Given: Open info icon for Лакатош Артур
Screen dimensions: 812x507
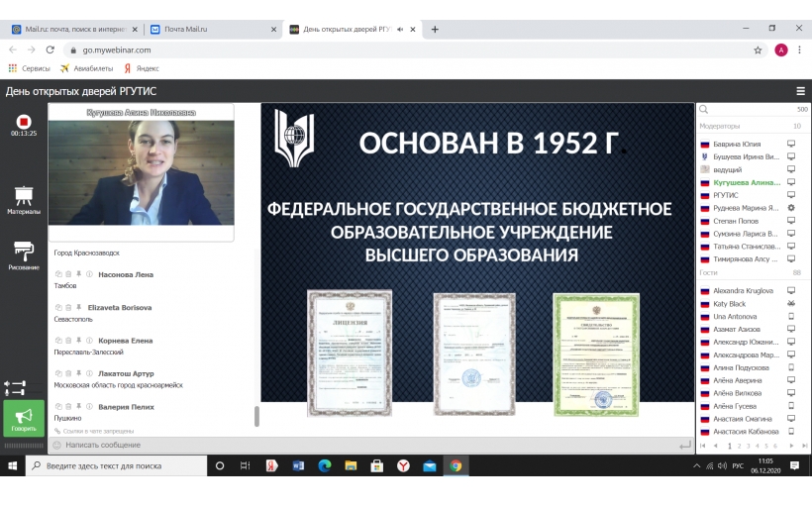Looking at the screenshot, I should point(89,373).
